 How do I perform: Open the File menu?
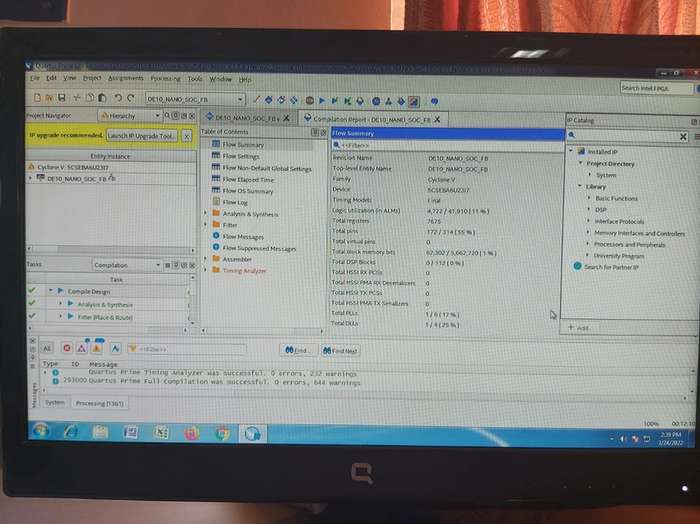click(35, 78)
